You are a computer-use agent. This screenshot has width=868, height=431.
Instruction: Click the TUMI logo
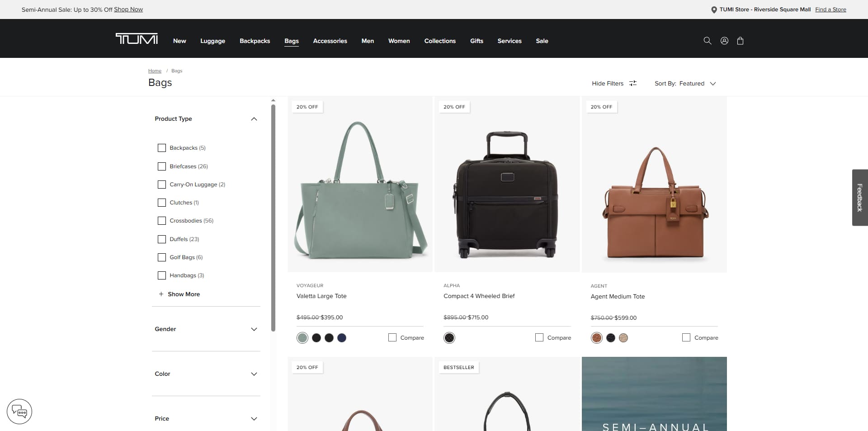(x=137, y=39)
